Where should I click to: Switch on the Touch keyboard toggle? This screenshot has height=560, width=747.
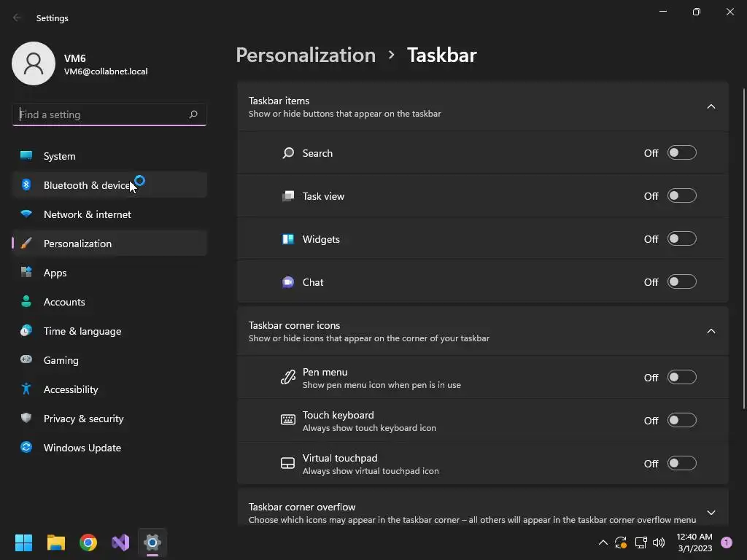682,421
